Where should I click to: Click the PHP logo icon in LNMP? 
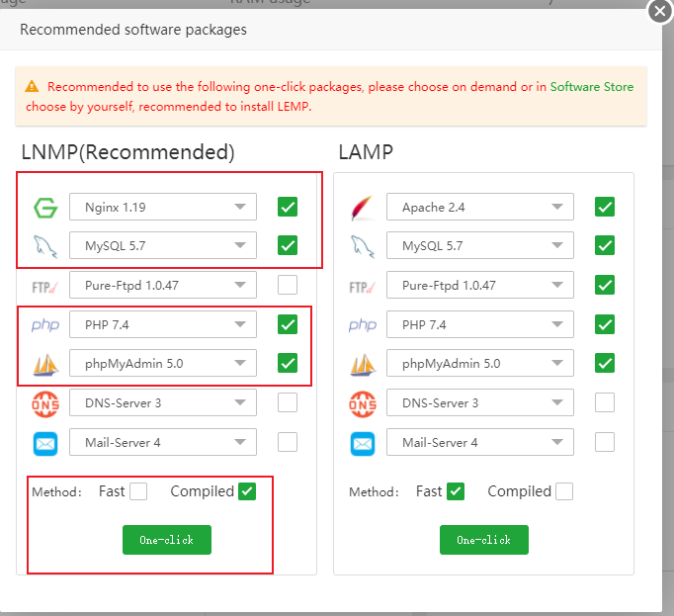click(x=45, y=324)
